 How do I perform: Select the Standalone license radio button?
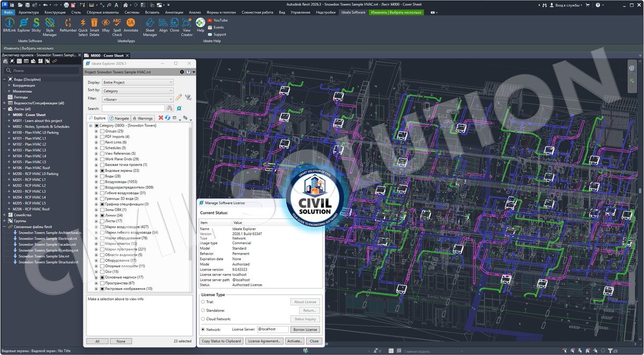click(x=202, y=310)
